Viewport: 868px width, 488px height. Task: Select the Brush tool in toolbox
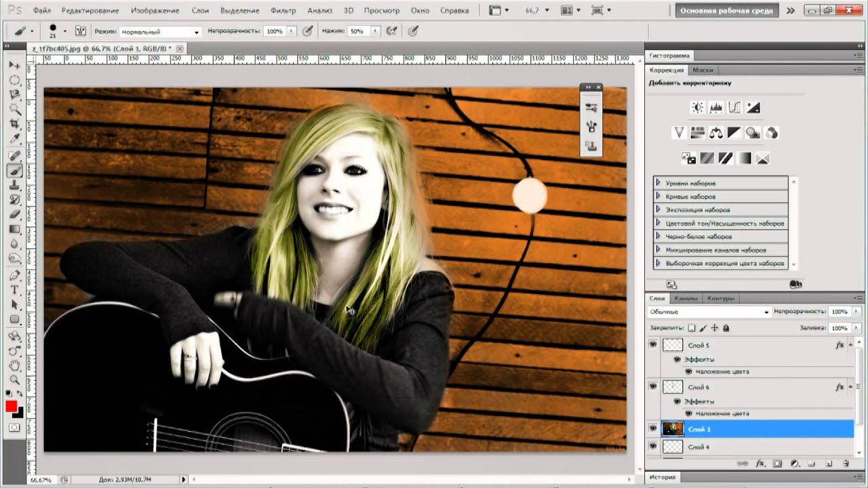pos(14,171)
